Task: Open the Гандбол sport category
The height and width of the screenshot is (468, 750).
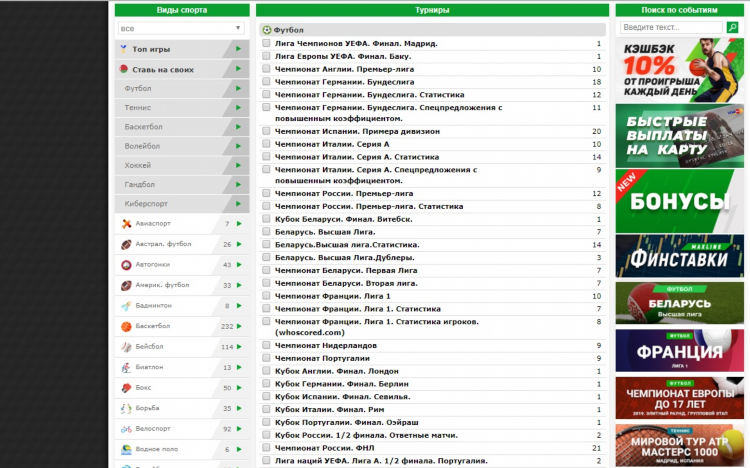Action: click(x=182, y=184)
